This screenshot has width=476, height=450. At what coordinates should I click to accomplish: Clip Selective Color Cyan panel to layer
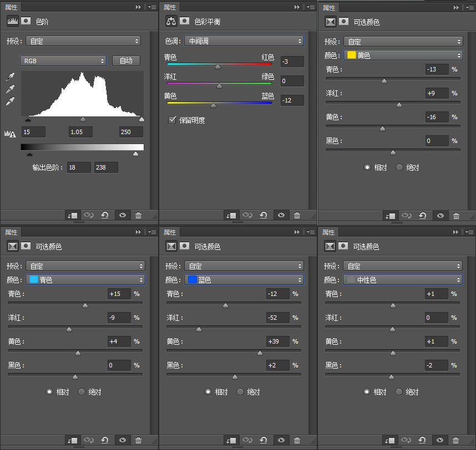[x=73, y=440]
